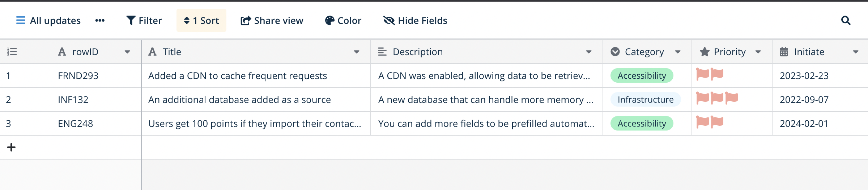Click the Share view button
This screenshot has width=868, height=190.
272,21
